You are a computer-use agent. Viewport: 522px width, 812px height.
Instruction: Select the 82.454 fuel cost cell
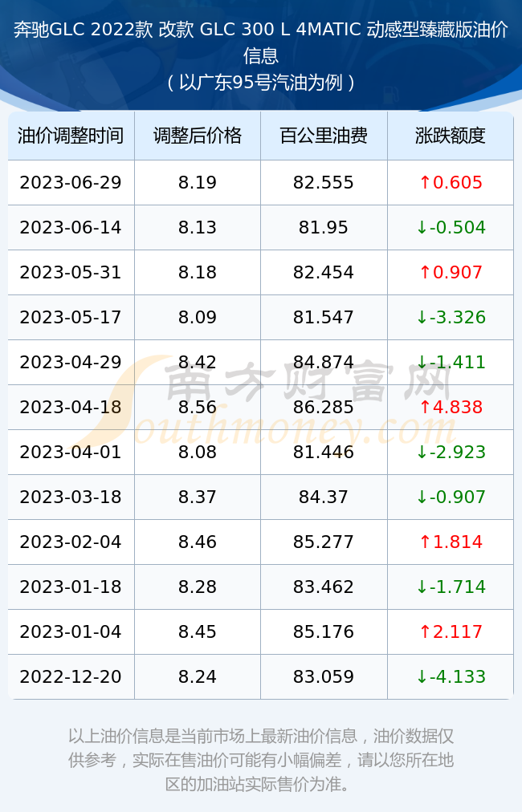click(x=324, y=272)
